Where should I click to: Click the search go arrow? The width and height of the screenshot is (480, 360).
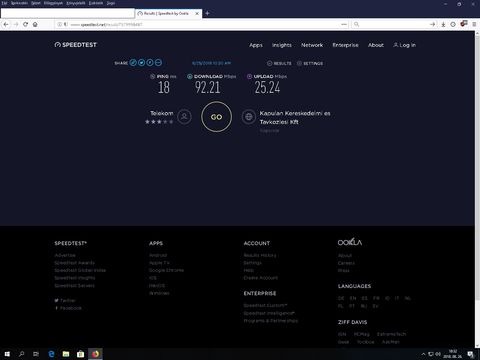point(432,24)
